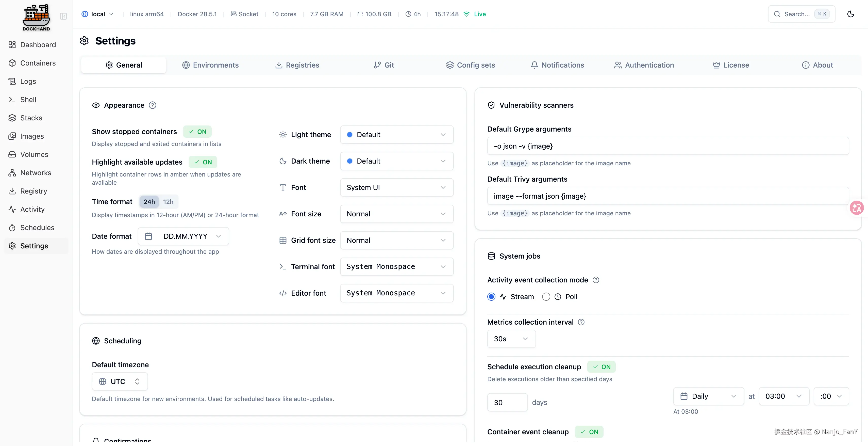This screenshot has height=446, width=868.
Task: Toggle Highlight available updates switch
Action: [x=203, y=162]
